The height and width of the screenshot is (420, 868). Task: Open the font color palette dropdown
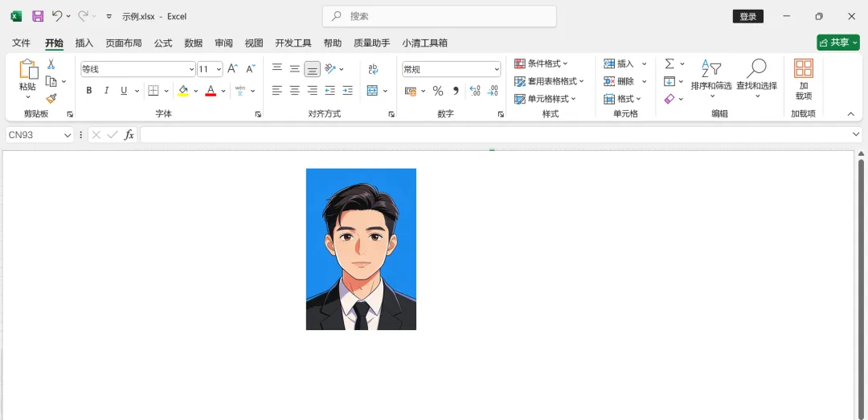coord(223,91)
